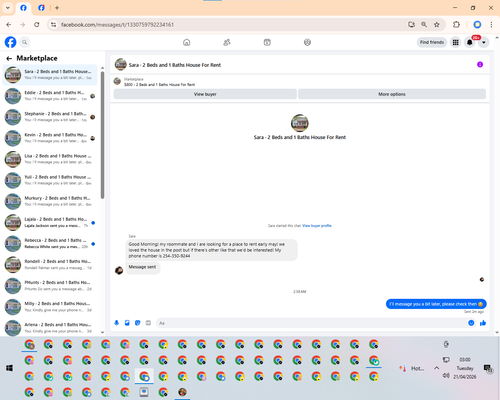Screen dimensions: 500x400
Task: Open the Chrome tab search dropdown
Action: coord(8,8)
